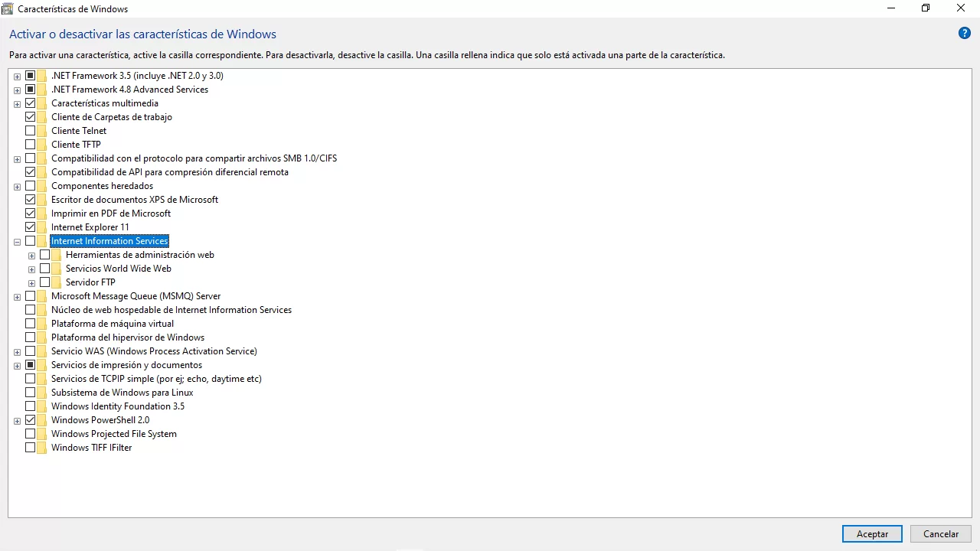Uncheck Internet Explorer 11 checkbox
This screenshot has width=980, height=551.
click(31, 227)
